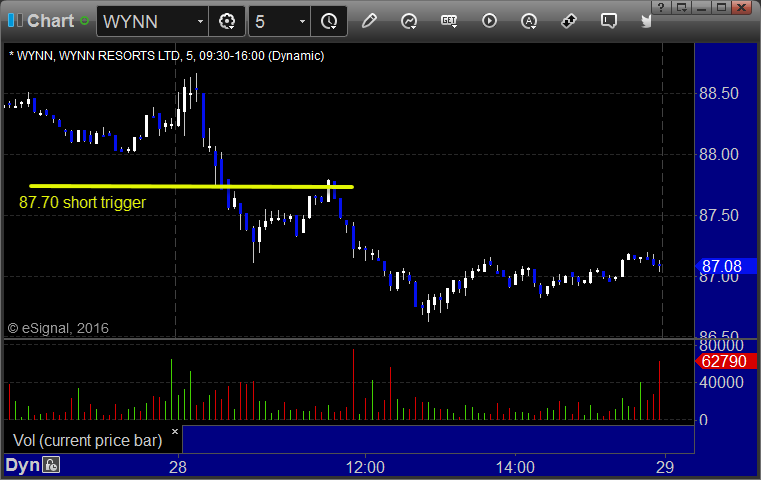This screenshot has width=761, height=480.
Task: Click the blue 87.08 current price marker
Action: tap(726, 266)
